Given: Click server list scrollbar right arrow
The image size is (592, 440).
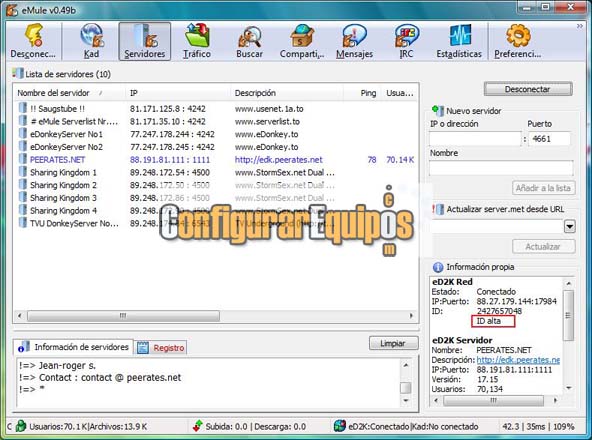Looking at the screenshot, I should (x=411, y=315).
